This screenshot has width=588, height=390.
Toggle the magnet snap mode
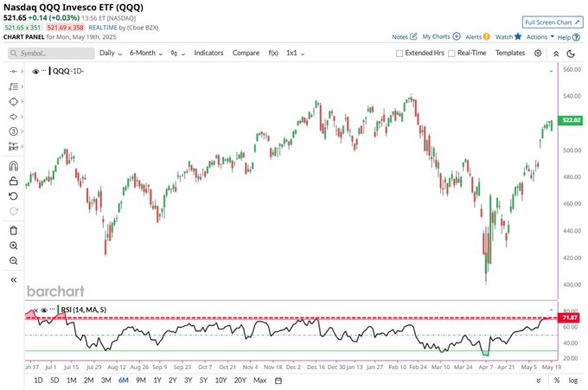click(x=14, y=166)
